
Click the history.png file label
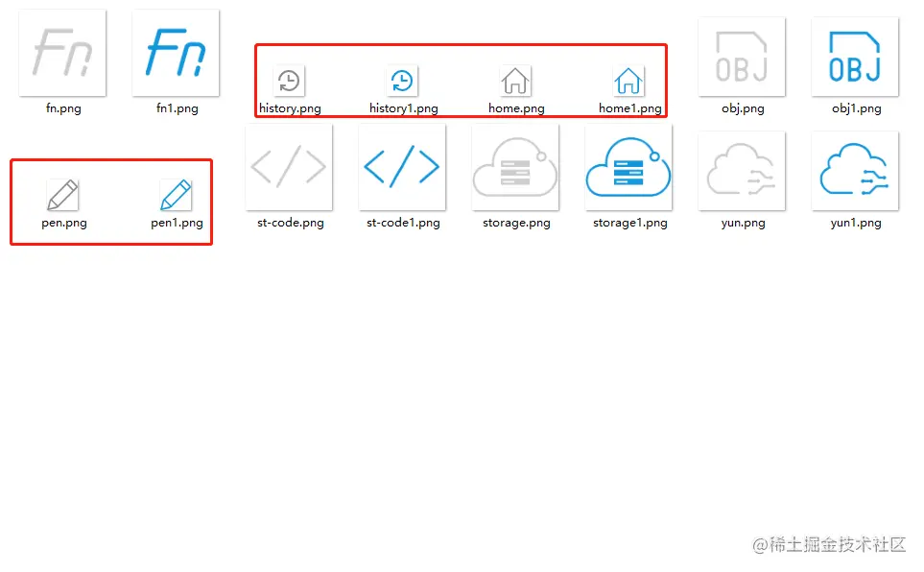[x=290, y=108]
